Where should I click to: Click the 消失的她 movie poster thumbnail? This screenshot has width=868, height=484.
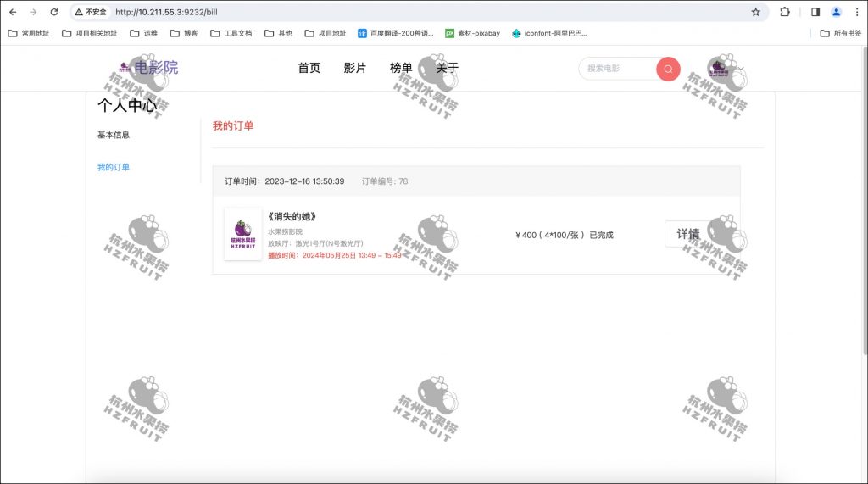pyautogui.click(x=243, y=234)
